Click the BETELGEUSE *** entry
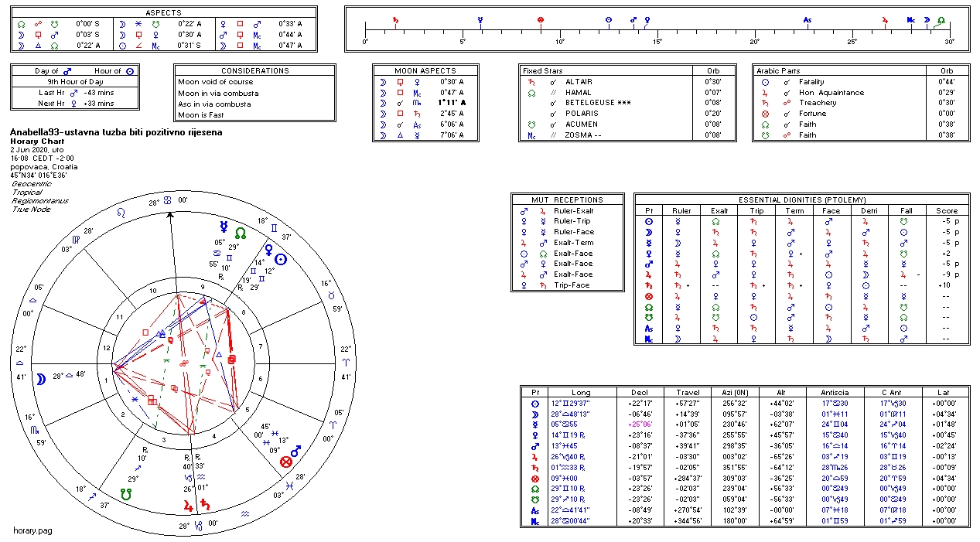Viewport: 980px width, 542px height. click(x=598, y=103)
